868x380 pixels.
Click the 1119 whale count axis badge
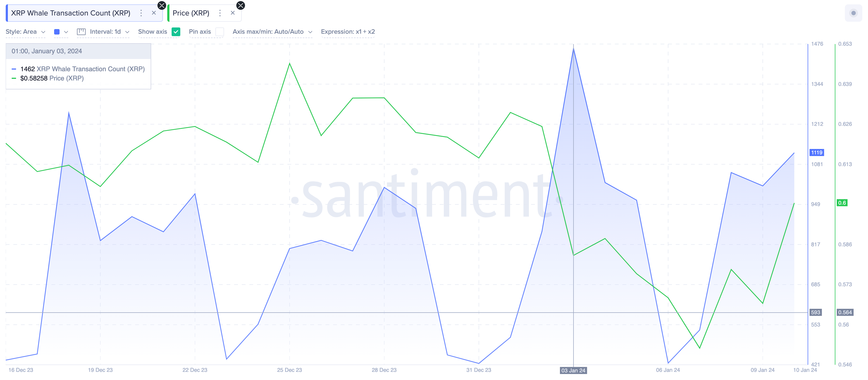[817, 152]
